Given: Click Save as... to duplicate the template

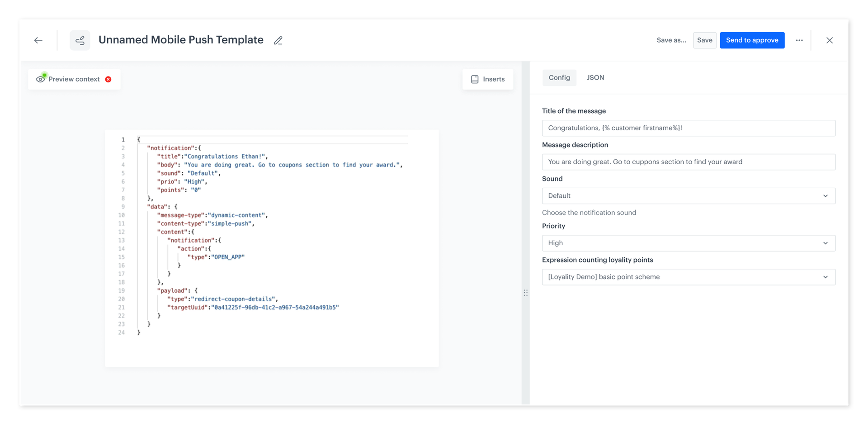Looking at the screenshot, I should click(x=671, y=40).
